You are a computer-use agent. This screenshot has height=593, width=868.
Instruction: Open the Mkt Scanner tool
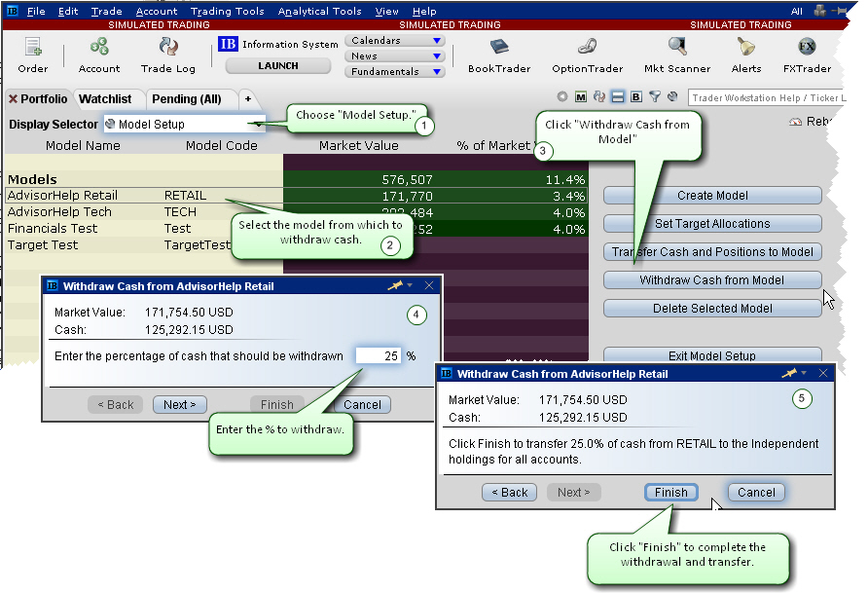tap(676, 49)
